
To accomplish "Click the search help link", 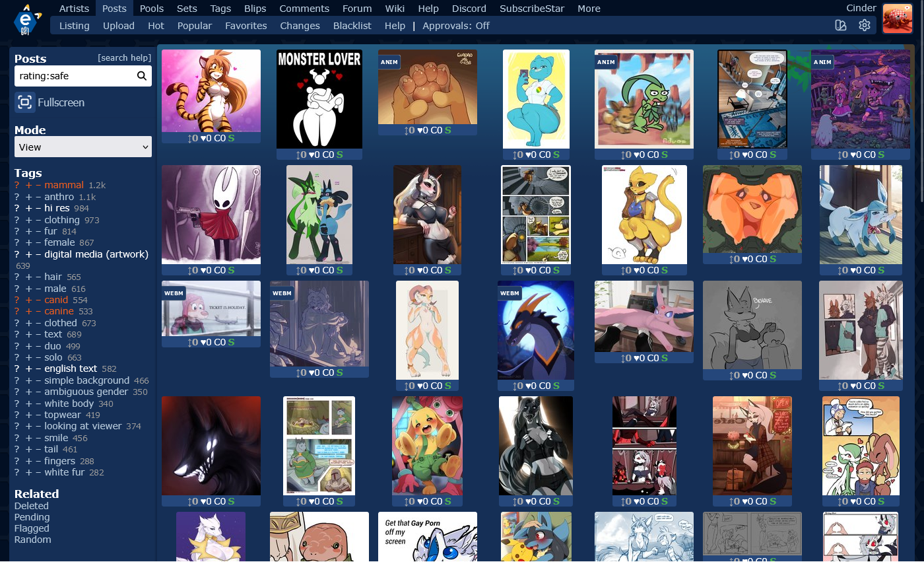I will [x=125, y=58].
